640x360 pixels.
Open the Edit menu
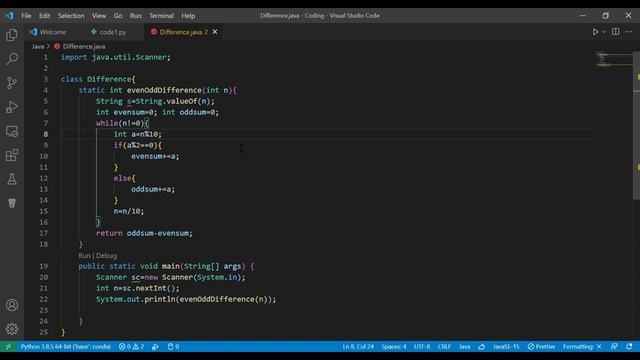tap(44, 16)
